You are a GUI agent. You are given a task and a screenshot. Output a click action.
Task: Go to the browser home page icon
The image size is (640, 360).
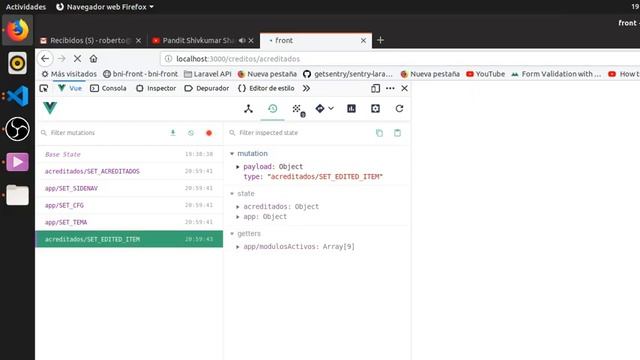click(93, 59)
